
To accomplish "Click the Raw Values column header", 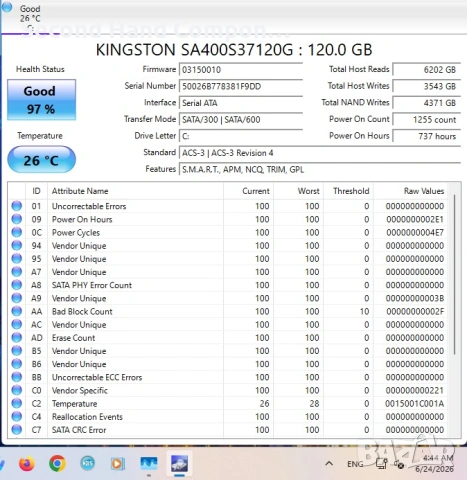I will [x=411, y=191].
